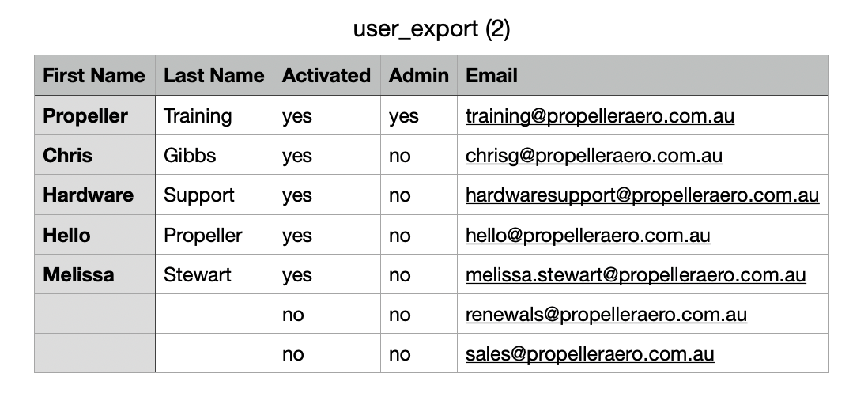The width and height of the screenshot is (868, 408).
Task: Click the hardwaresupport@propelleraero.com.au link
Action: [642, 195]
